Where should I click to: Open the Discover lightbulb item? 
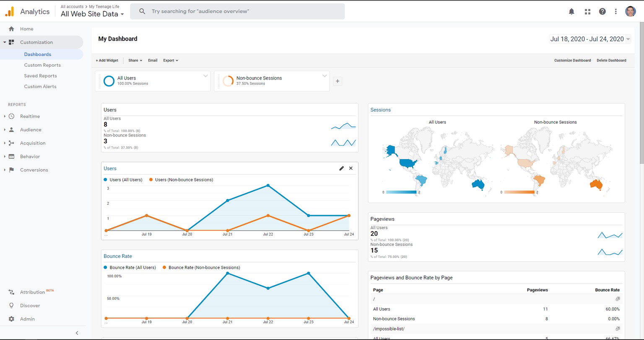click(x=30, y=306)
